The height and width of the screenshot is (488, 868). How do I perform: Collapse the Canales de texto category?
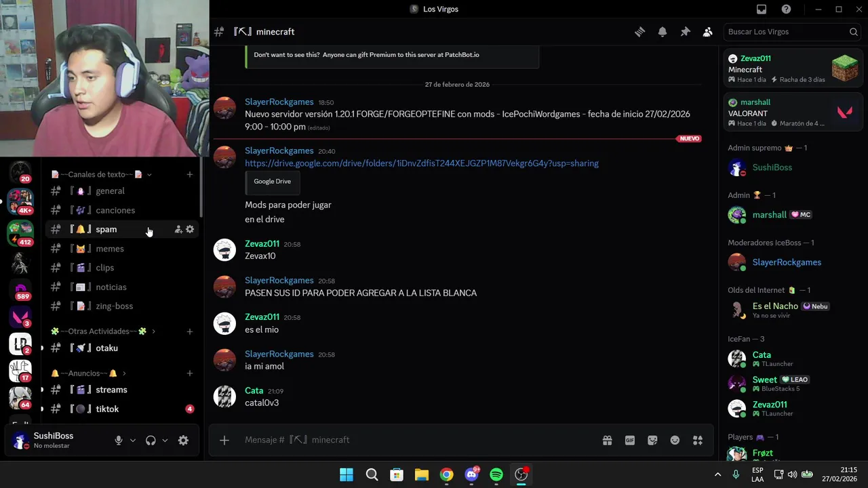pos(101,174)
